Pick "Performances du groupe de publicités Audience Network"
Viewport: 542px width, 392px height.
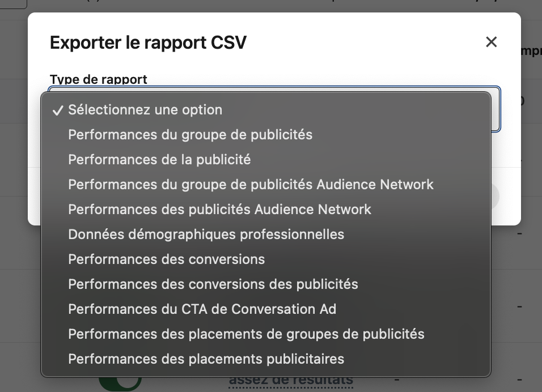pos(251,184)
